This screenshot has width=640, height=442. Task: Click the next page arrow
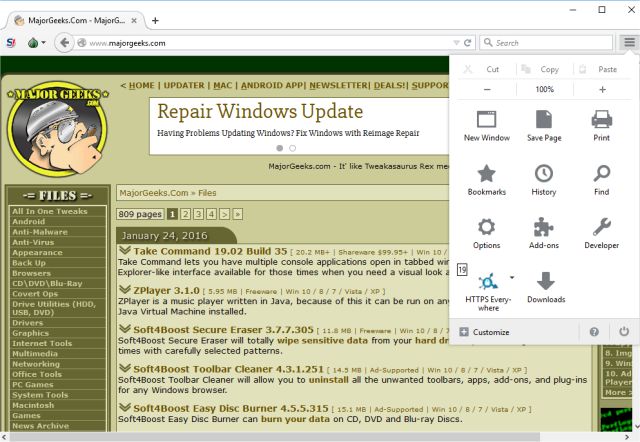pos(224,214)
